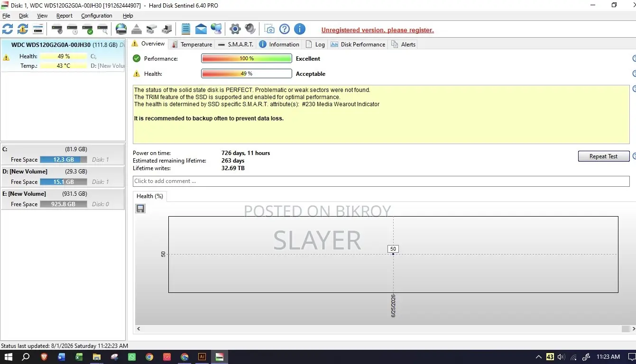Screen dimensions: 636x364
Task: Click the floppy disk save icon above graph
Action: pos(140,209)
